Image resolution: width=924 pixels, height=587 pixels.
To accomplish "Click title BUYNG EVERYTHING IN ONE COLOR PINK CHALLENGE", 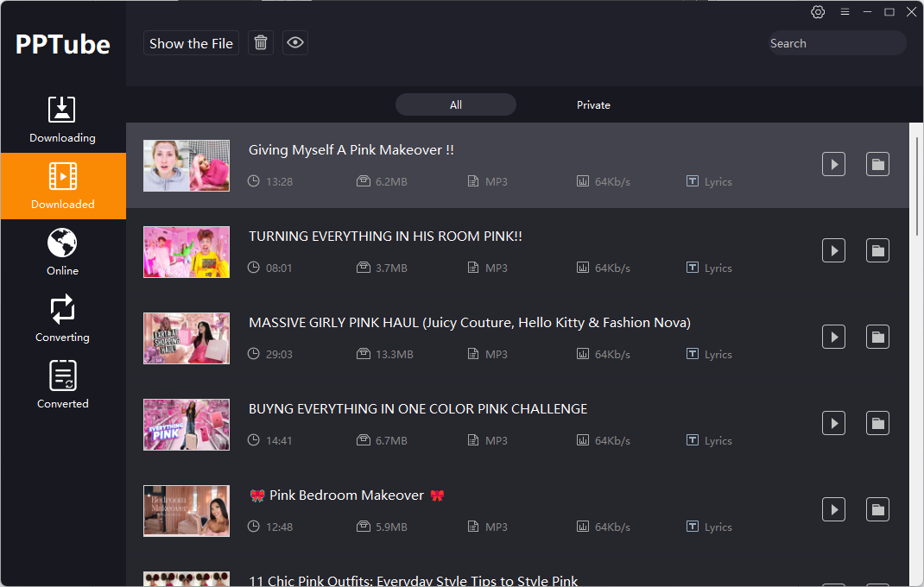I will (418, 409).
